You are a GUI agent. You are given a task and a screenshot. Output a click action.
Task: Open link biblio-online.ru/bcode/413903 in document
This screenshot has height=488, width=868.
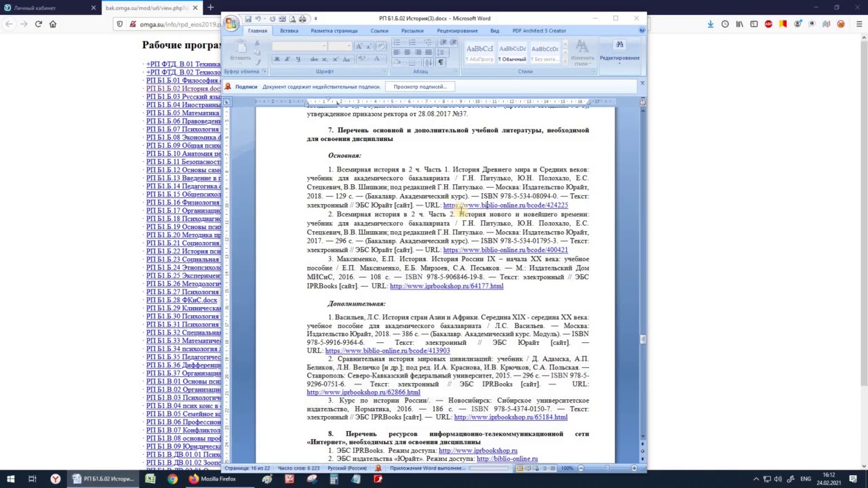point(387,350)
